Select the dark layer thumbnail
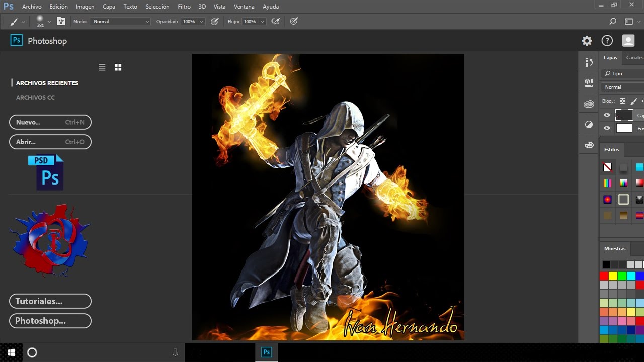644x362 pixels. click(x=624, y=115)
